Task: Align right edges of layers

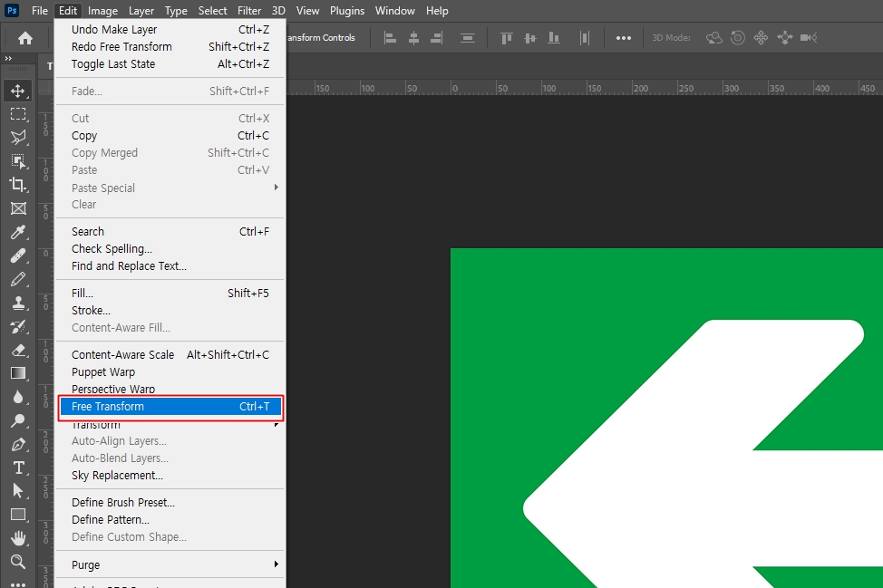Action: coord(436,38)
